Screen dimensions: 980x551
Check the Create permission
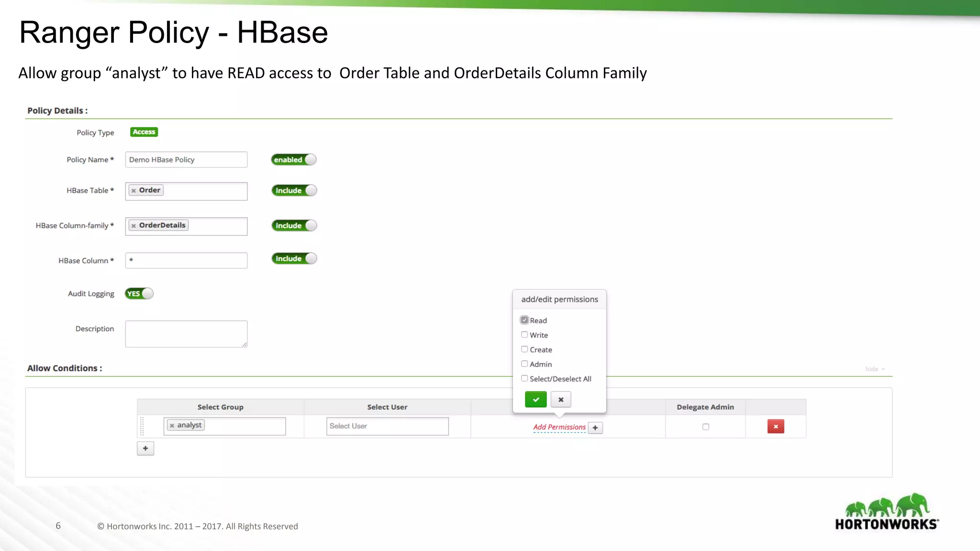(x=524, y=349)
